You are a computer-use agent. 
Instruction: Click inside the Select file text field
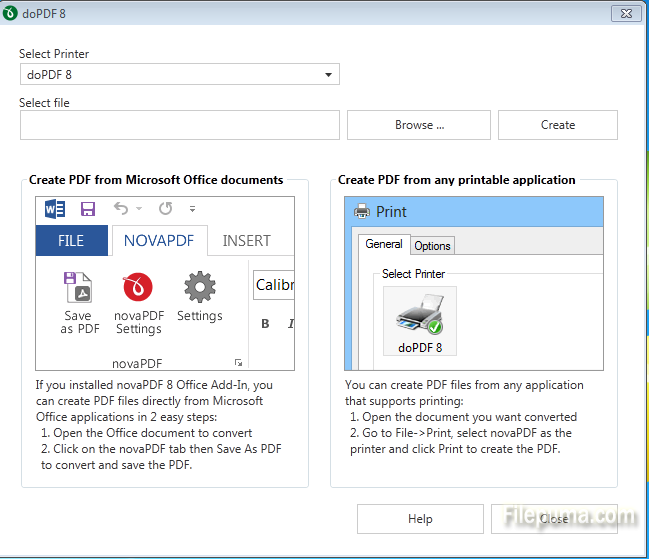(180, 125)
